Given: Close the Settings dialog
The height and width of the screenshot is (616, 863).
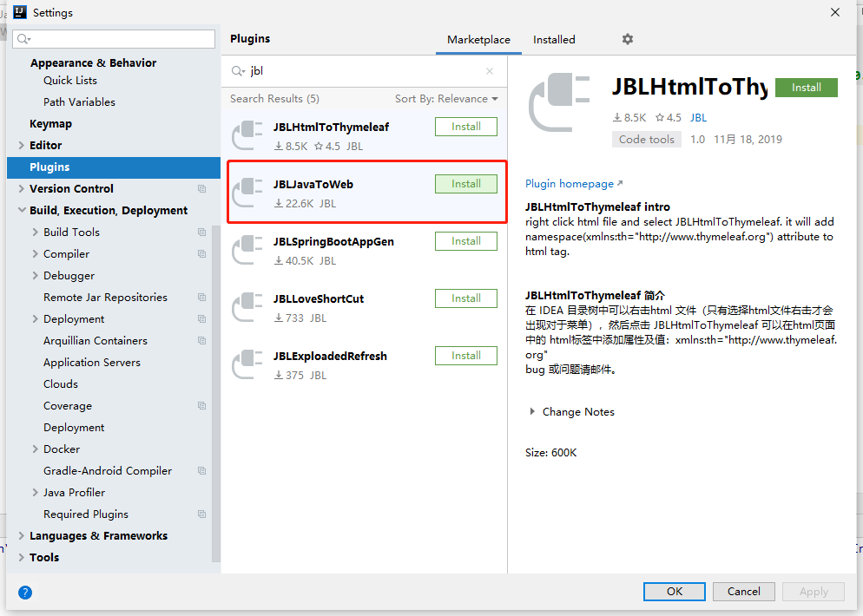Looking at the screenshot, I should [835, 12].
